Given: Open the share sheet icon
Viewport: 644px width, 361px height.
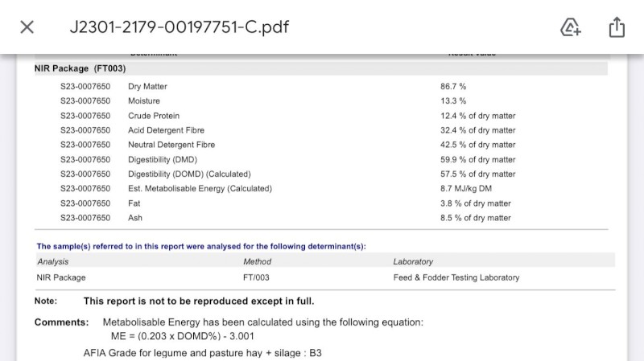Looking at the screenshot, I should click(x=617, y=27).
